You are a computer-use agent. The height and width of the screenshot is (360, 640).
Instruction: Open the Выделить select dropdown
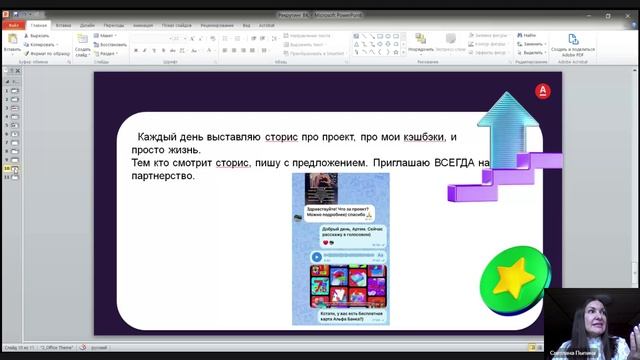(x=531, y=53)
